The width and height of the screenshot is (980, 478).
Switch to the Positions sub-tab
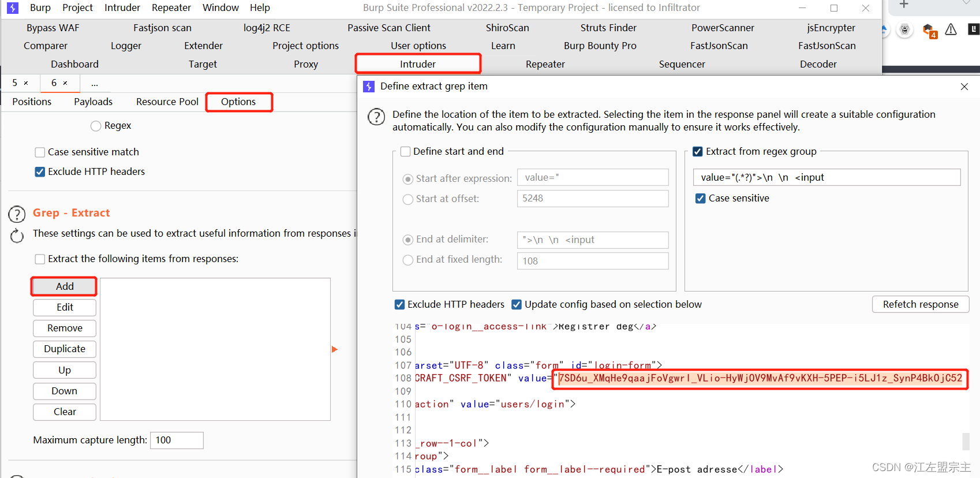coord(32,102)
